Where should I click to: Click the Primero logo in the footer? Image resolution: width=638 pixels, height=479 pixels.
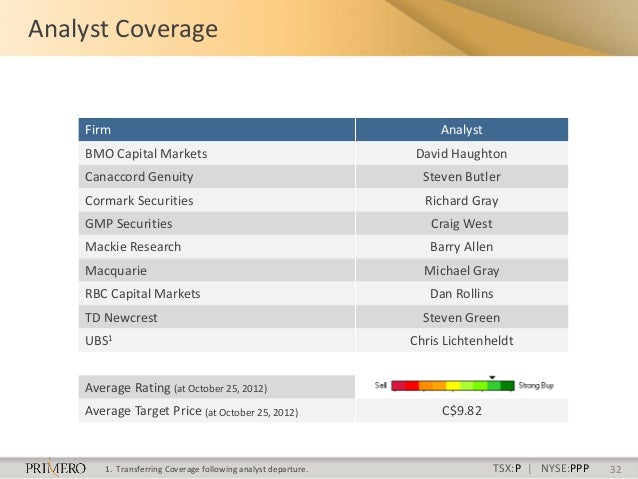click(57, 468)
